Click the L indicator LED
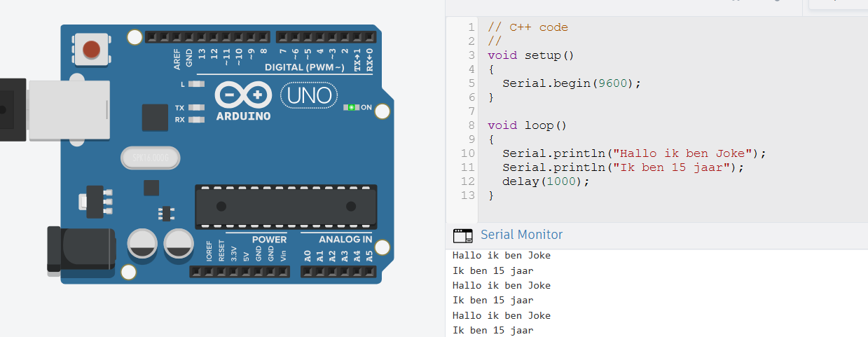The image size is (868, 337). (195, 84)
